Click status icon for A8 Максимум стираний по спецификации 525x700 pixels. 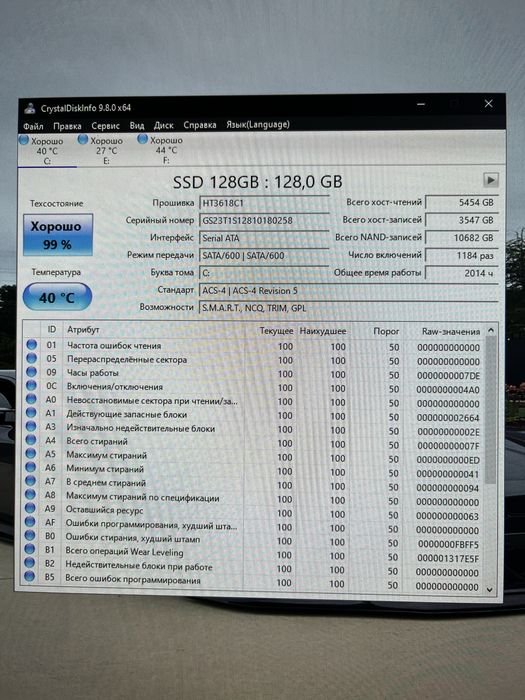pyautogui.click(x=30, y=494)
